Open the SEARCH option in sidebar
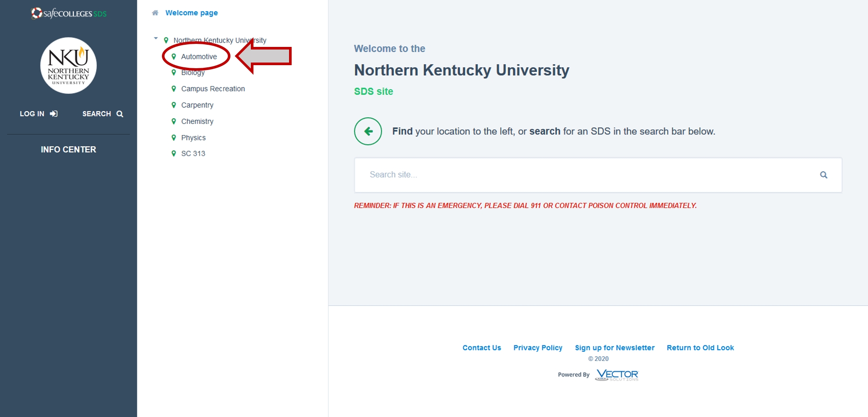The height and width of the screenshot is (417, 868). pyautogui.click(x=102, y=114)
